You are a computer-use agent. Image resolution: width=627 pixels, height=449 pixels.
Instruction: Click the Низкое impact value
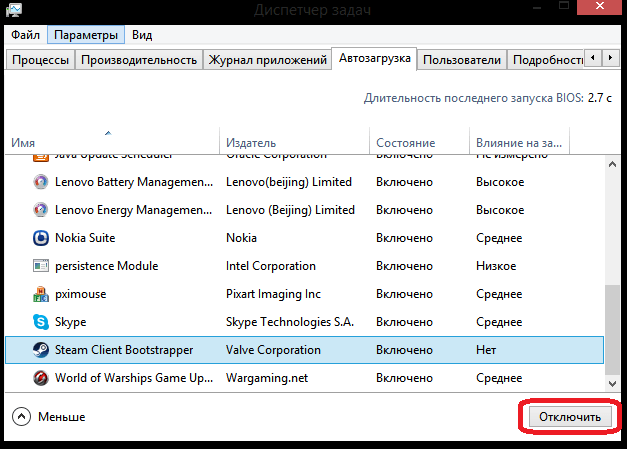click(x=496, y=266)
